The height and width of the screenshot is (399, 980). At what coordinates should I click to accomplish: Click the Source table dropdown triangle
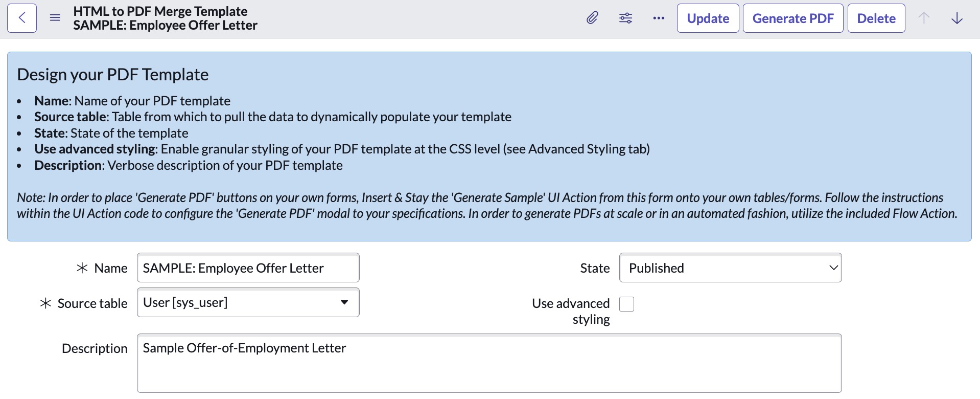point(344,302)
